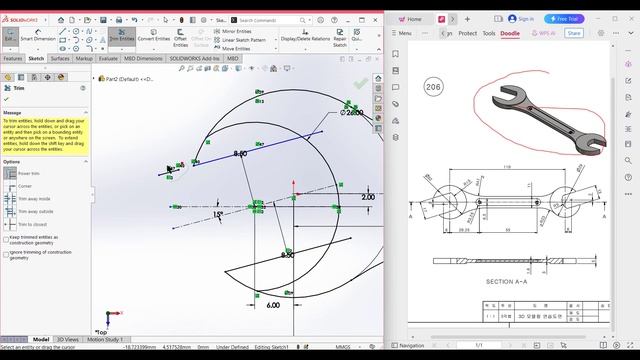Open the Save icon dropdown arrow

[x=110, y=20]
